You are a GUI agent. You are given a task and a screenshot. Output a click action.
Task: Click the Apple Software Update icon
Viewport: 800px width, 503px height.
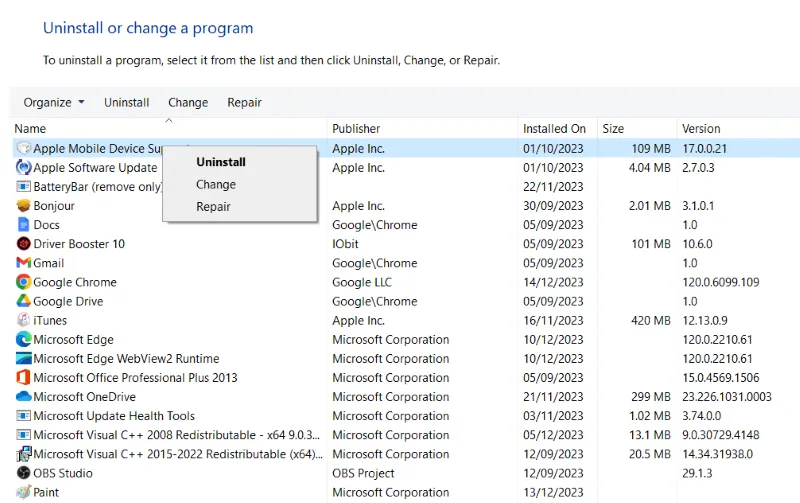click(x=23, y=167)
